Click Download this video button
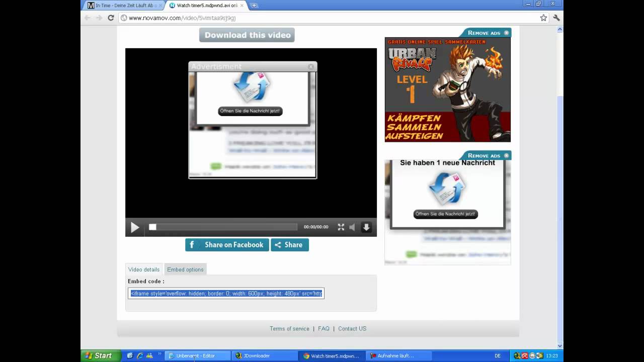Viewport: 644px width, 362px height. point(247,35)
